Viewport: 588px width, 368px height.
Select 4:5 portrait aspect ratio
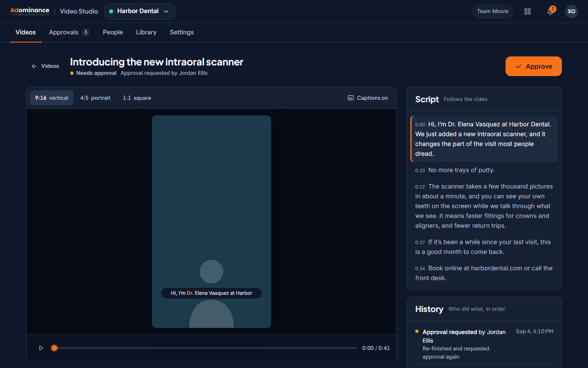pos(95,98)
